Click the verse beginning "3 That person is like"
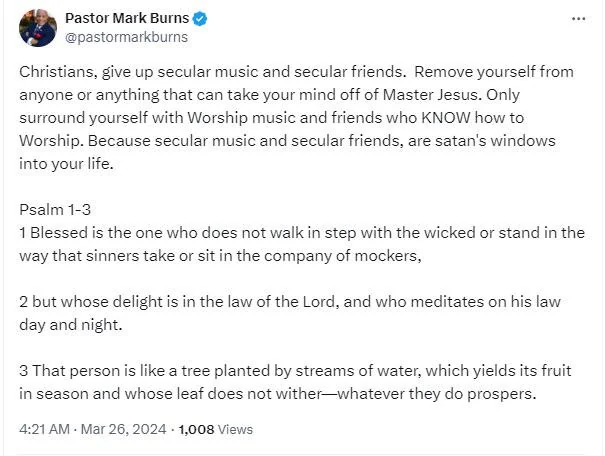 coord(295,382)
